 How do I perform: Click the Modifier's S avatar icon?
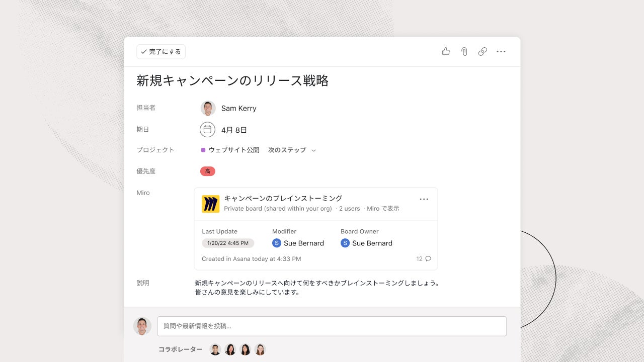(x=276, y=243)
